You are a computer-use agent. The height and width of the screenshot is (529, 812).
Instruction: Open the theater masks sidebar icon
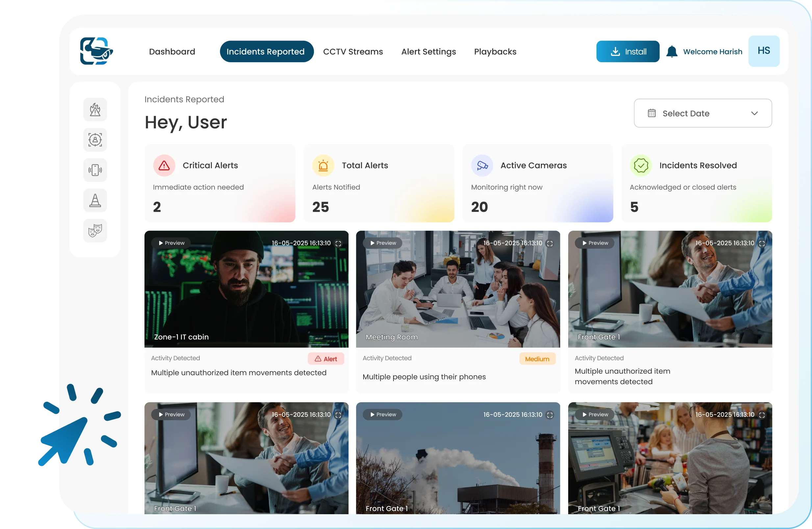coord(95,231)
